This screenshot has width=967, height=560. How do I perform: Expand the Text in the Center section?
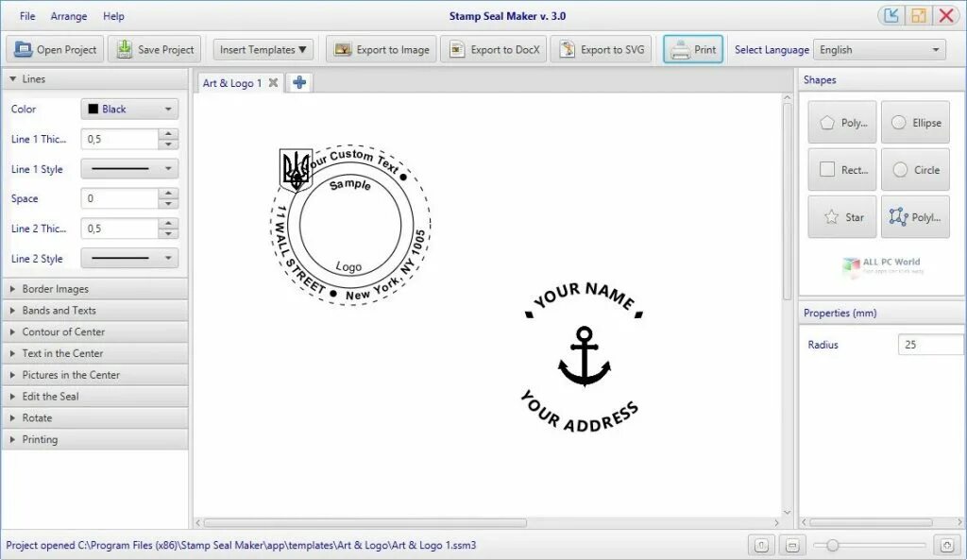click(95, 353)
